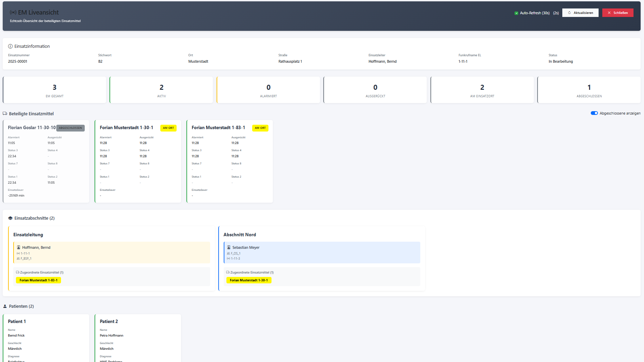The width and height of the screenshot is (644, 362).
Task: Open the Florian Goslar 11-30-10 resource card
Action: (x=46, y=161)
